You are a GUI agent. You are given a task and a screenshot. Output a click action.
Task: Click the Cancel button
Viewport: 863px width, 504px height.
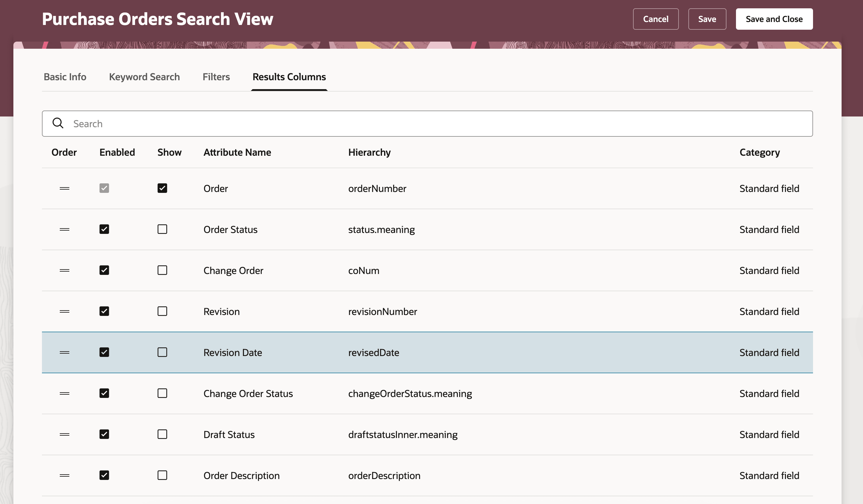click(655, 19)
